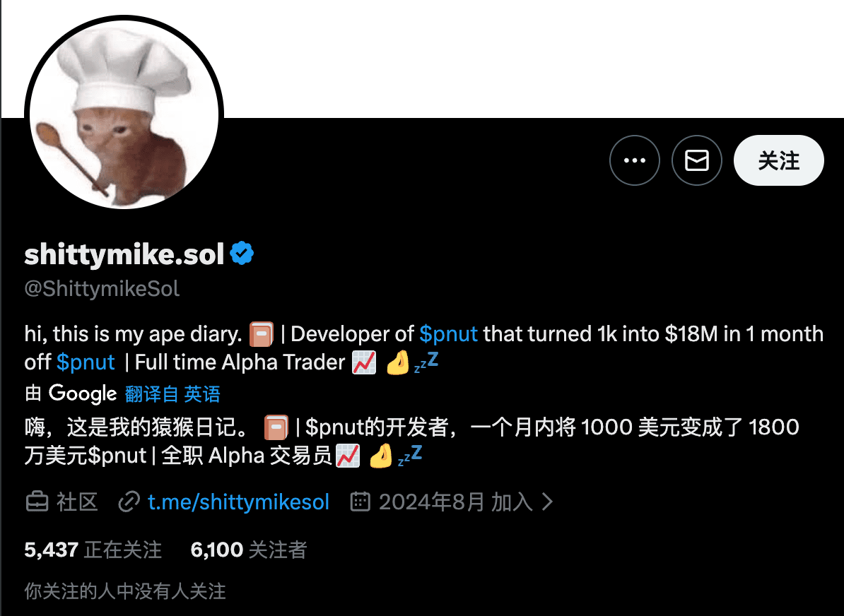The height and width of the screenshot is (616, 844).
Task: Follow the account with 关注 button
Action: [x=779, y=160]
